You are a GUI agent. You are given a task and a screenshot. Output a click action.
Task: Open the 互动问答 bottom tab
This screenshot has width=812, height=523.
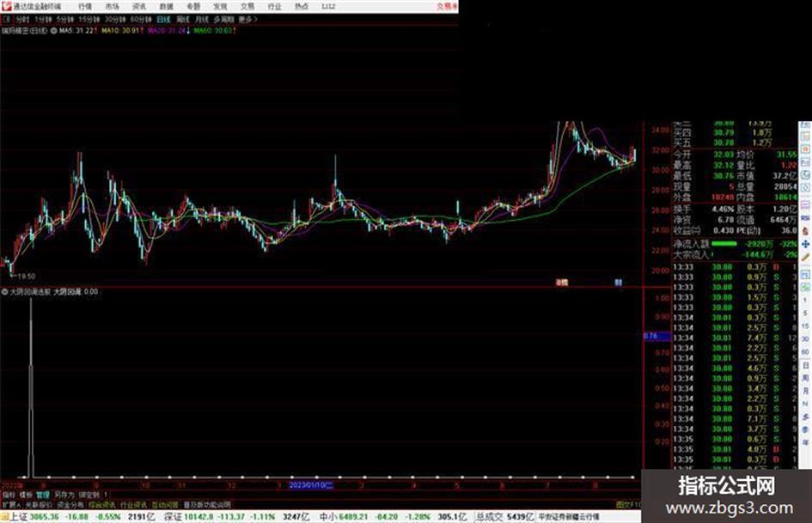[x=165, y=504]
